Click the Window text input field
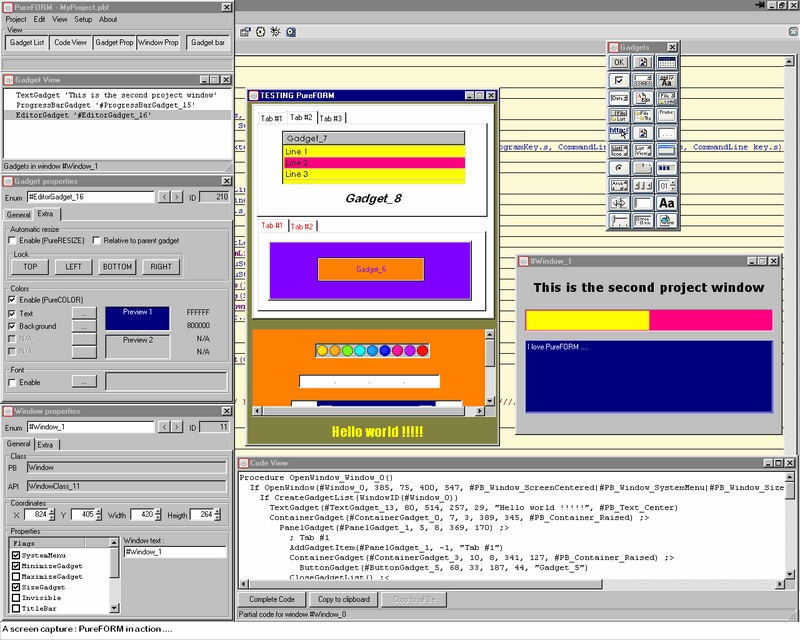Viewport: 800px width, 640px height. coord(175,552)
